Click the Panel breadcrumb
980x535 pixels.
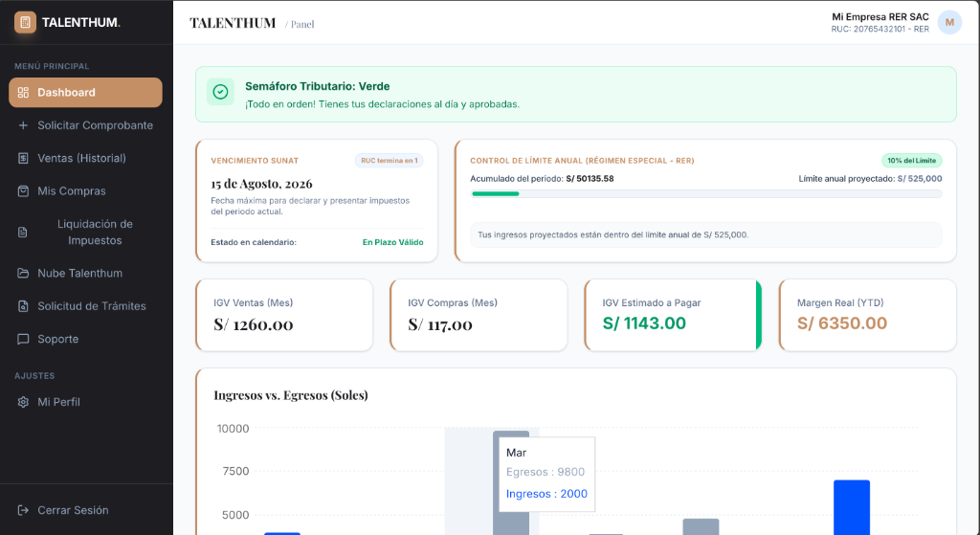coord(302,24)
